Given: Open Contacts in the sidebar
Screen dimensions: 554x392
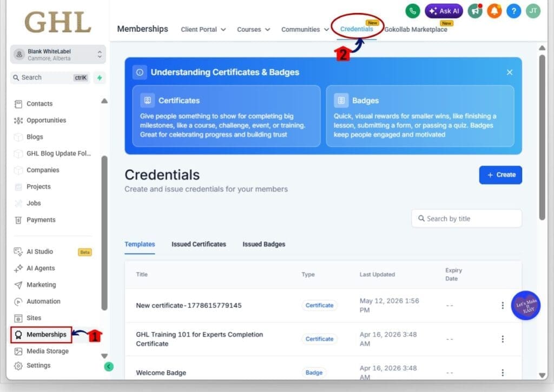Looking at the screenshot, I should tap(39, 103).
